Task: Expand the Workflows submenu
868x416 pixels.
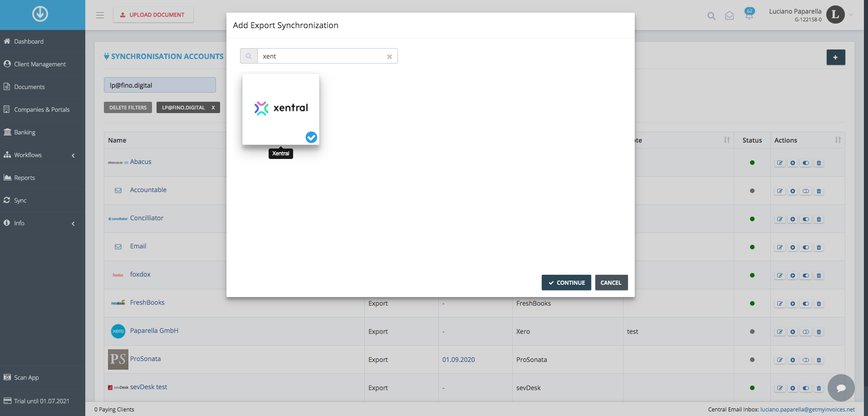Action: (x=43, y=155)
